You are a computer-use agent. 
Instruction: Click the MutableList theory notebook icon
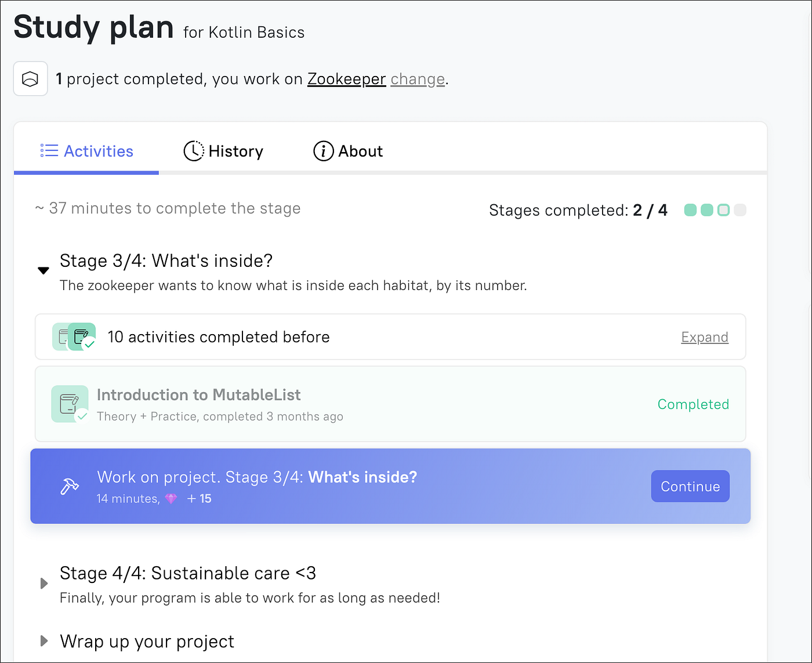70,404
